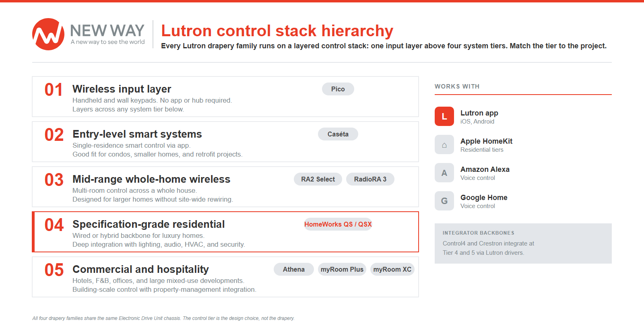Click the 'iOS, Android' text
The height and width of the screenshot is (328, 644).
pos(477,122)
